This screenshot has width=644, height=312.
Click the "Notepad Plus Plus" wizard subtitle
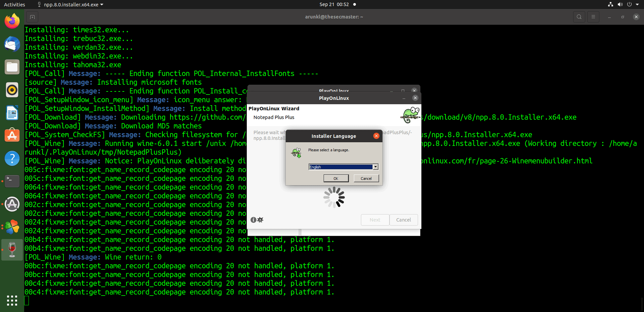click(x=274, y=117)
